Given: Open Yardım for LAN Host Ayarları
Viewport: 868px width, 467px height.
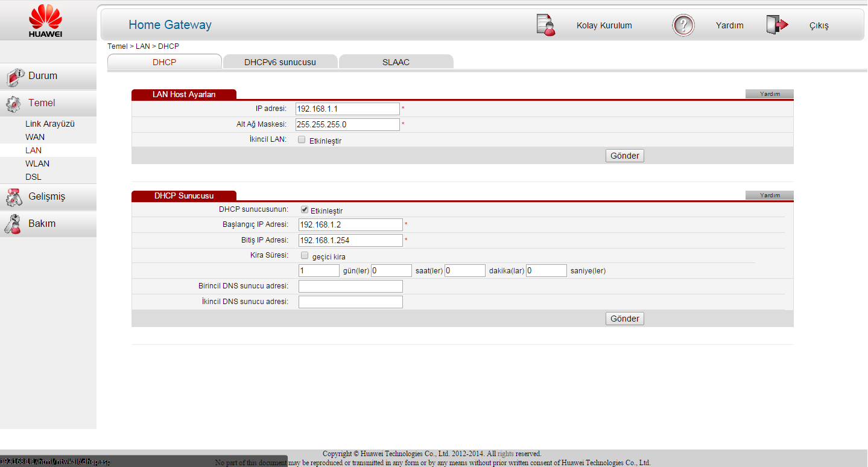Looking at the screenshot, I should coord(770,94).
